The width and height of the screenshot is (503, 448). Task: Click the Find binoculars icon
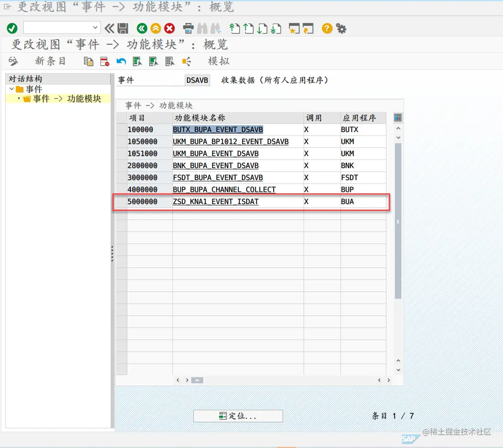click(x=202, y=29)
